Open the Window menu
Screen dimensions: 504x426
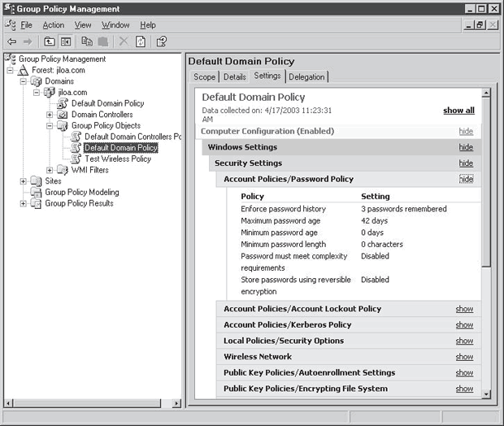(x=115, y=25)
